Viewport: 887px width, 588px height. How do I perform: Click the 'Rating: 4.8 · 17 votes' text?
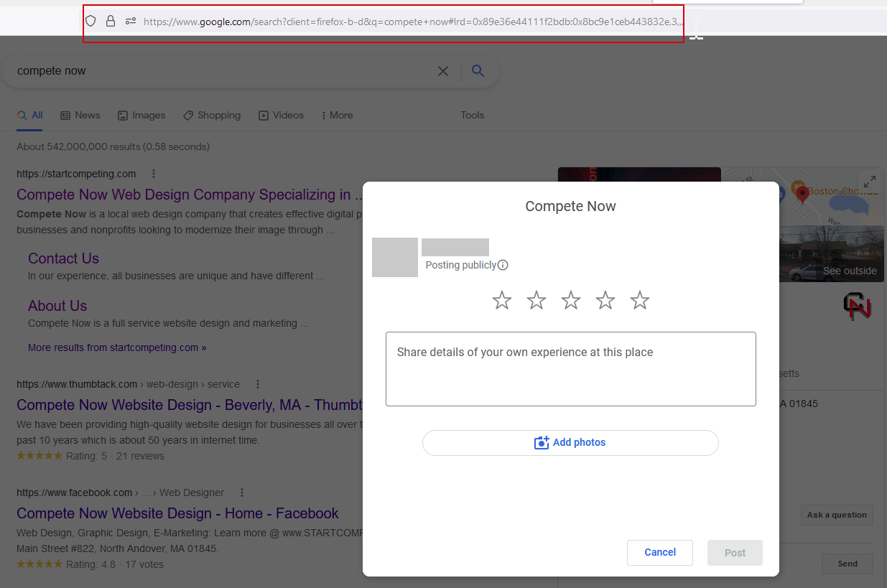115,564
